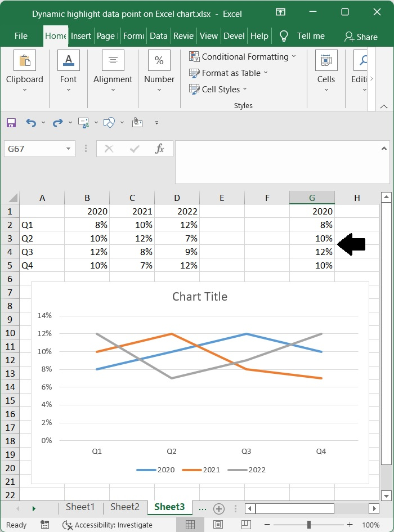The image size is (394, 532).
Task: Expand Format as Table dropdown
Action: tap(266, 73)
